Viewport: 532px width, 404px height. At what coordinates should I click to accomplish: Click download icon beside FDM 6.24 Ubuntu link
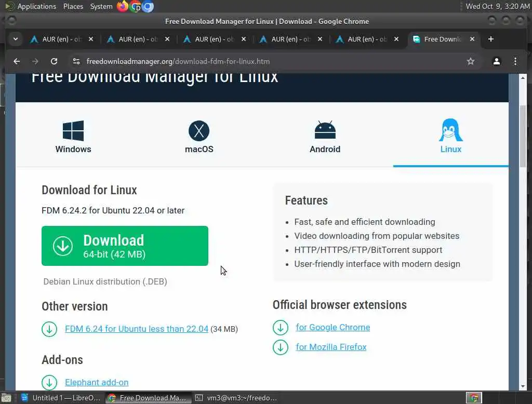pyautogui.click(x=49, y=329)
